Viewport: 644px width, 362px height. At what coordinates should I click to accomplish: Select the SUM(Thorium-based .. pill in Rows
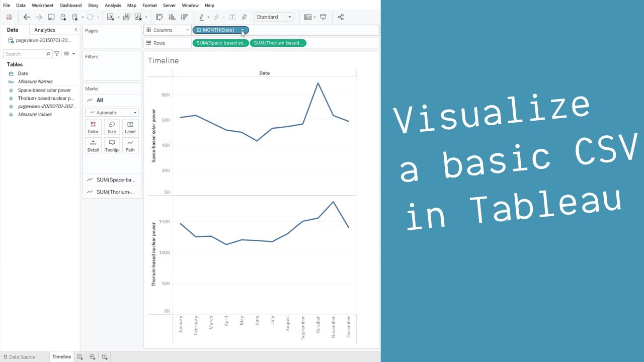pyautogui.click(x=278, y=43)
